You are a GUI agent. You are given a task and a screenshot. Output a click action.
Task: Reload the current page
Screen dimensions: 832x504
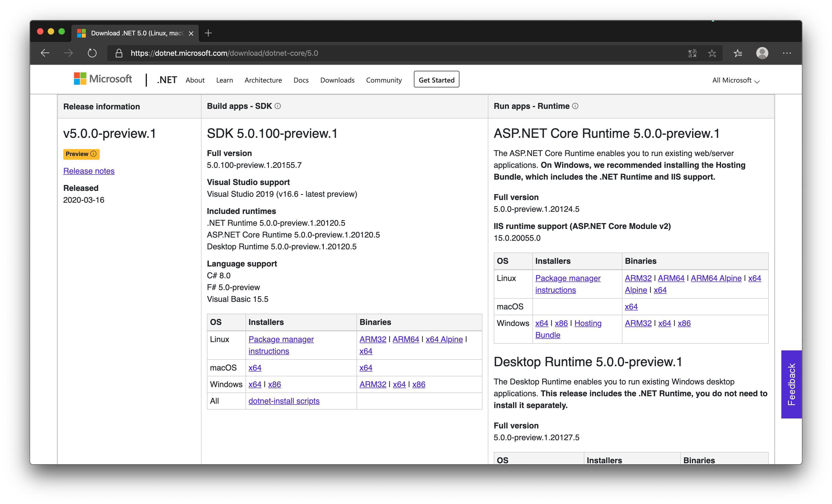[92, 53]
